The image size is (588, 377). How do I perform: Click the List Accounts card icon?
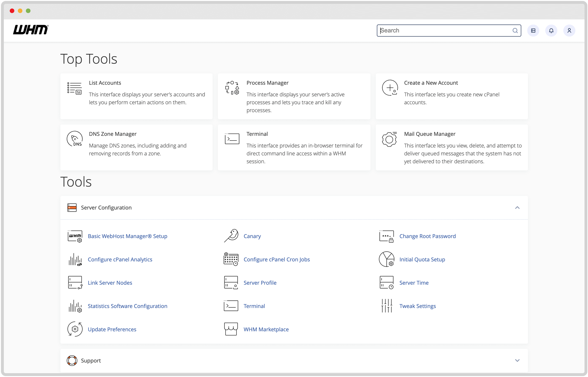point(74,88)
